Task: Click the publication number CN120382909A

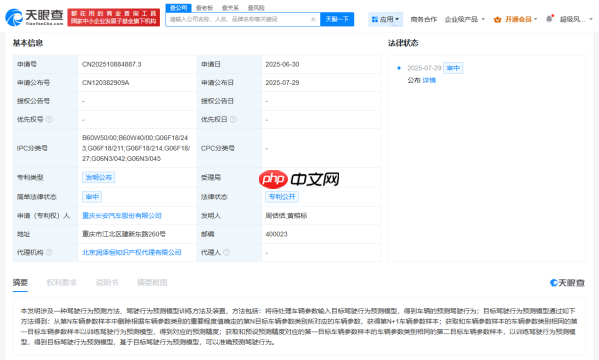Action: (105, 83)
